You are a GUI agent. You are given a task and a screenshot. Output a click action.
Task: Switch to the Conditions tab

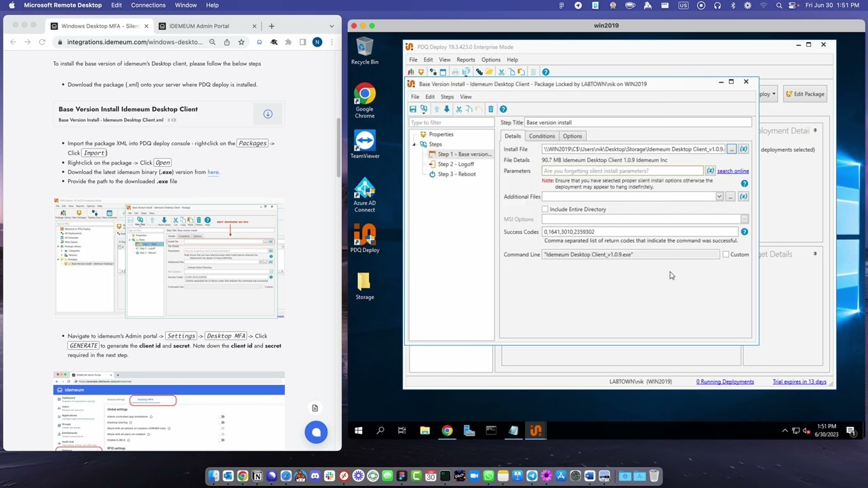coord(541,136)
